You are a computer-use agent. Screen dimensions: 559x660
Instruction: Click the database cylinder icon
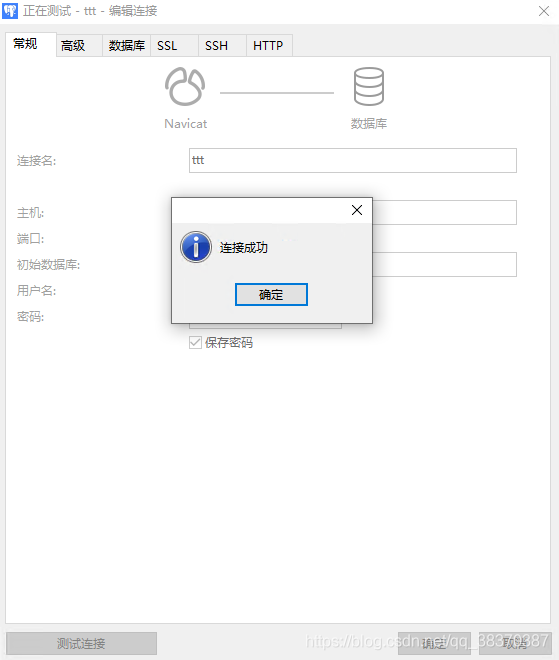tap(369, 86)
